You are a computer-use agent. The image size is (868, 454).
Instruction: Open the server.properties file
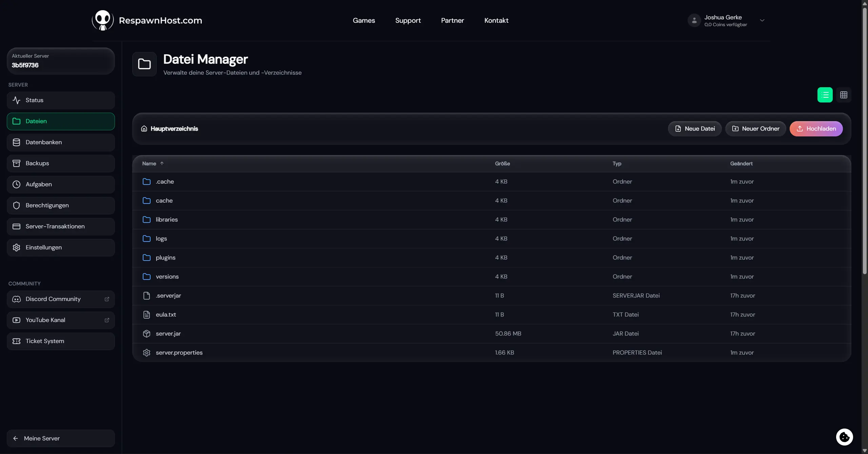coord(179,353)
